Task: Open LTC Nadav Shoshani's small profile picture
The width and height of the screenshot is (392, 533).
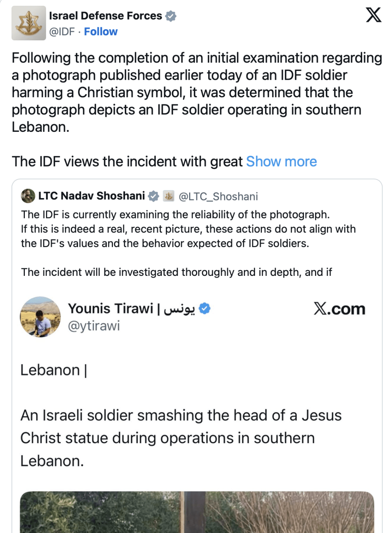Action: 28,196
